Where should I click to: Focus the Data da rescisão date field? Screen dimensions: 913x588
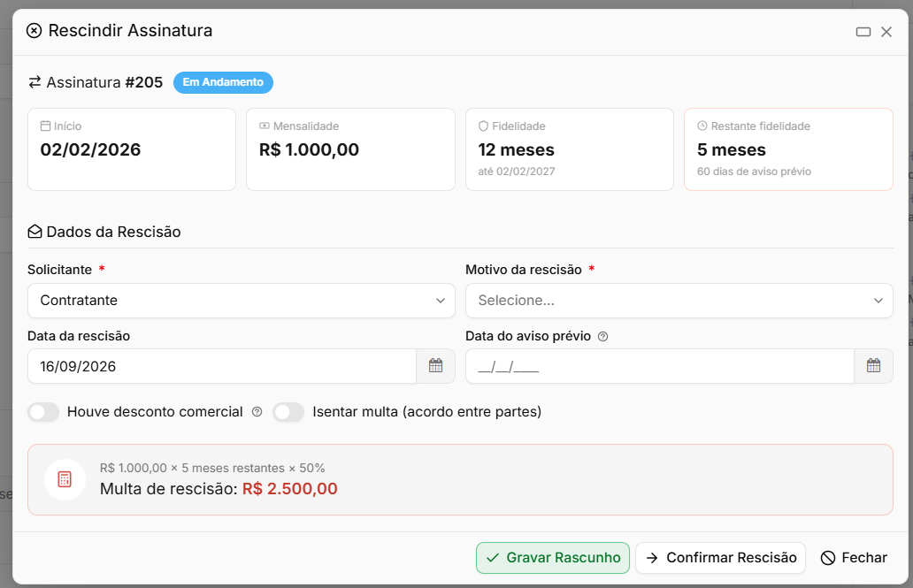222,366
